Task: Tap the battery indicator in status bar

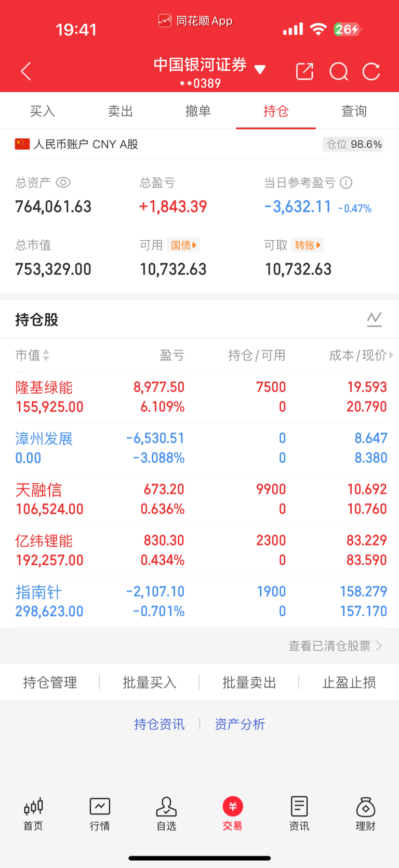Action: 347,29
